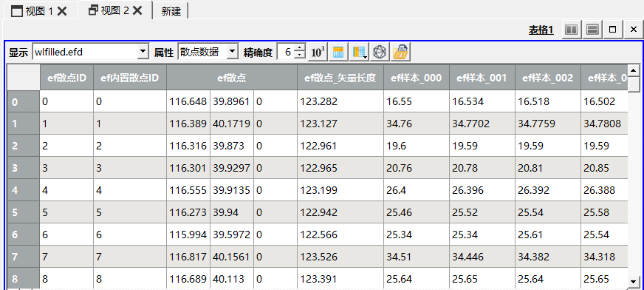Viewport: 644px width, 290px height.
Task: Click cell 20.81 in row 3
Action: [548, 168]
